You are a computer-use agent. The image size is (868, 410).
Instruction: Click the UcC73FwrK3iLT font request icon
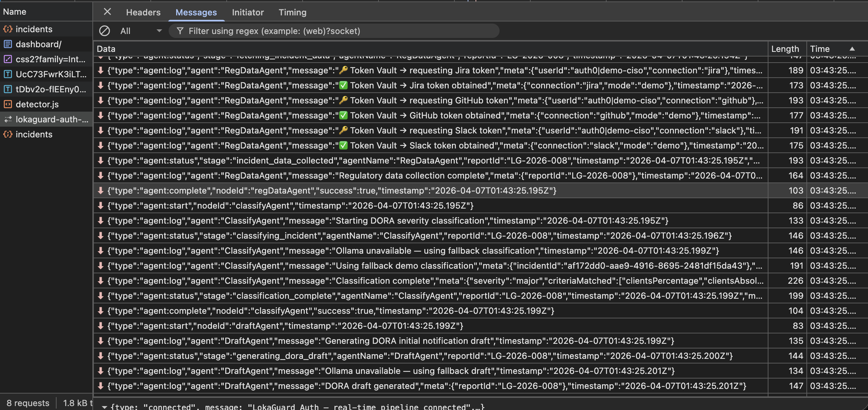click(x=8, y=74)
